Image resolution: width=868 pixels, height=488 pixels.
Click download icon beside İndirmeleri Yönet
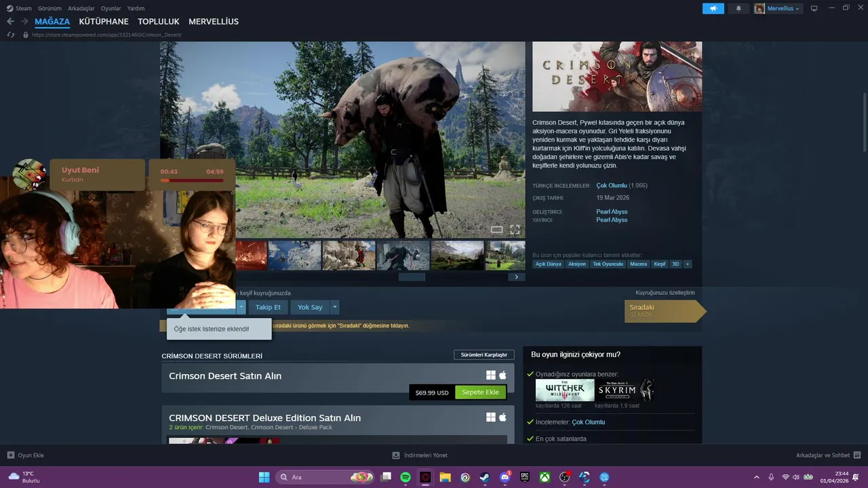[x=396, y=455]
